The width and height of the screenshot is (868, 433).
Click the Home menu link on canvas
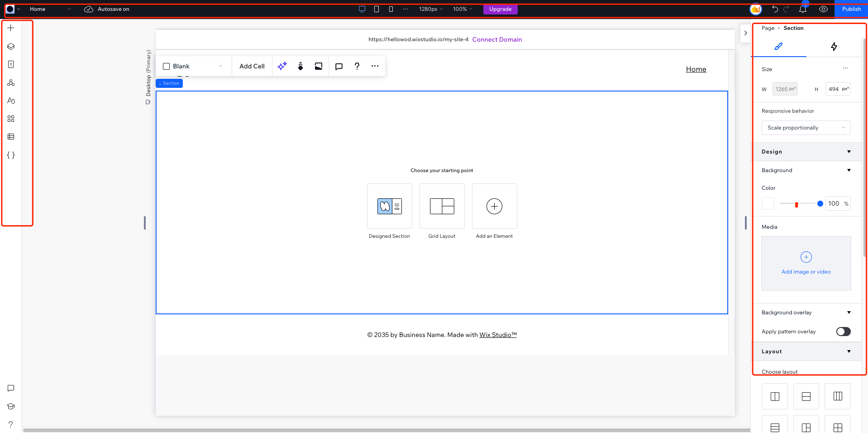click(696, 69)
